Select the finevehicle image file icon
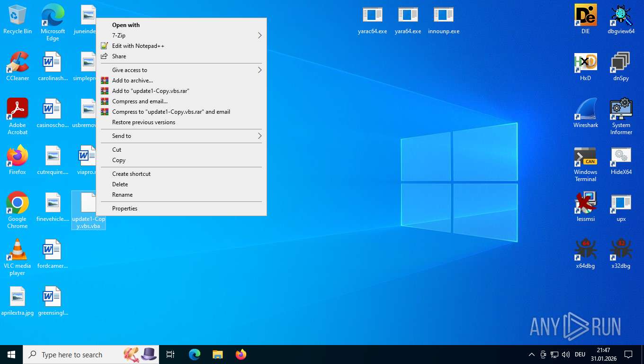644x364 pixels. click(53, 207)
